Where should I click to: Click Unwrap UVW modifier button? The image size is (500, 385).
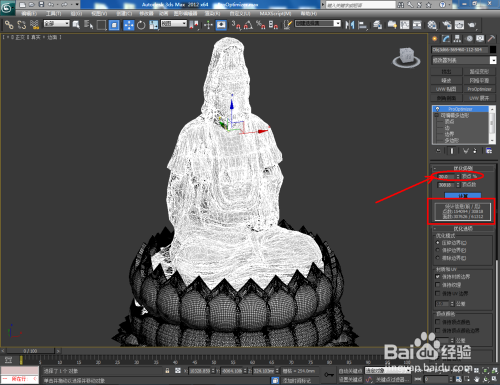(x=479, y=98)
